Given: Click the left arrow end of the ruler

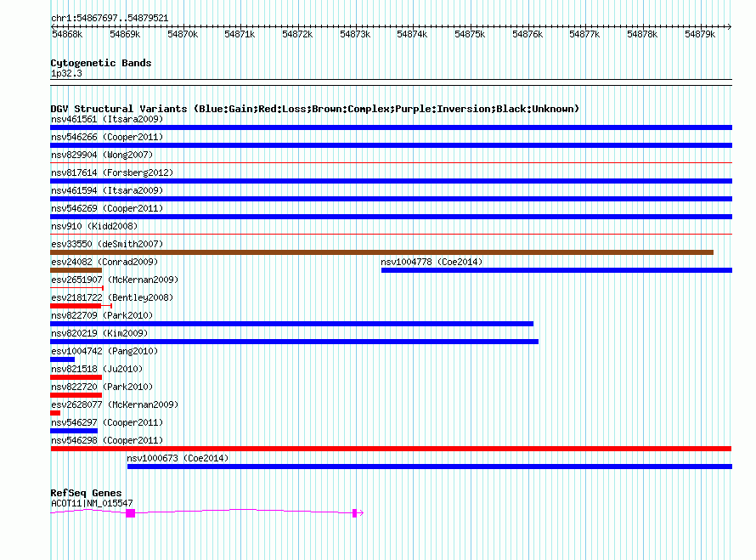Looking at the screenshot, I should (53, 26).
